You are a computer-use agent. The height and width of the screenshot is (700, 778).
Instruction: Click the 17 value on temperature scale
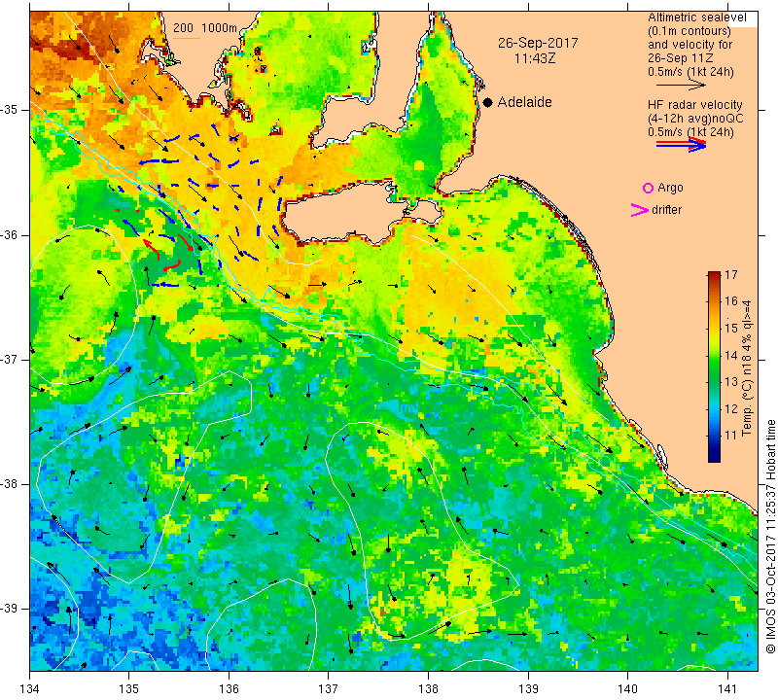pyautogui.click(x=731, y=274)
